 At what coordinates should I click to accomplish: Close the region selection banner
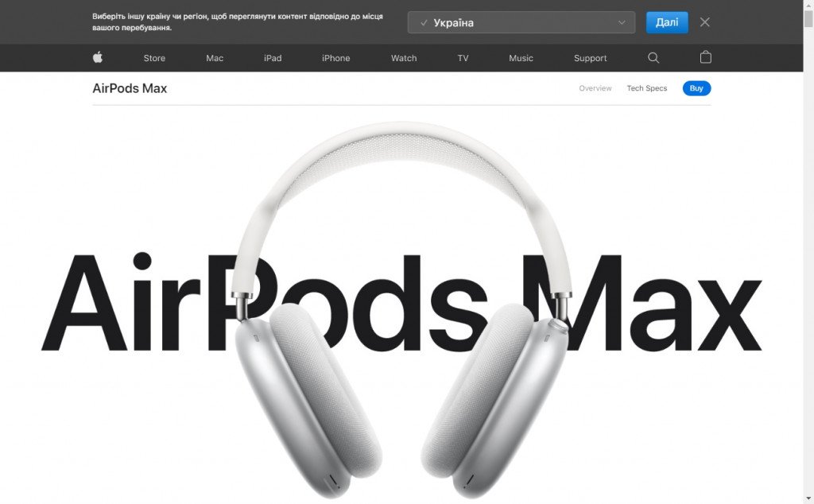point(704,22)
